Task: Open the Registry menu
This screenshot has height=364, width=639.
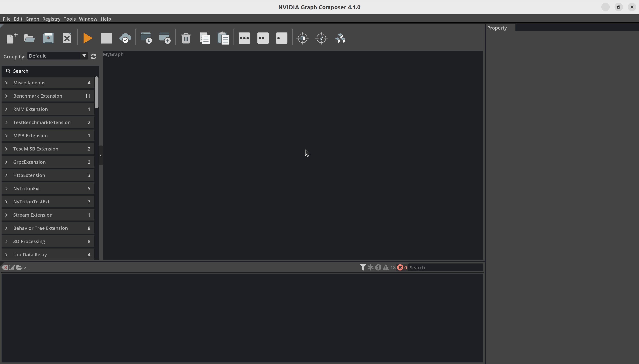Action: point(51,19)
